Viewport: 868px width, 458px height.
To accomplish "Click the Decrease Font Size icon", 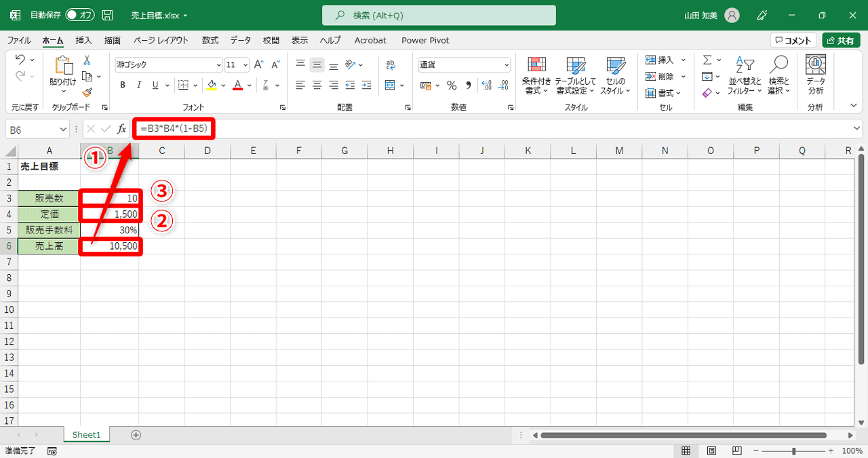I will point(275,65).
